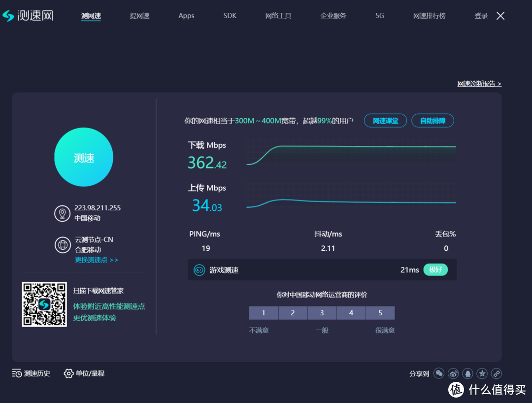
Task: Click the 自助排障 button
Action: click(x=432, y=121)
